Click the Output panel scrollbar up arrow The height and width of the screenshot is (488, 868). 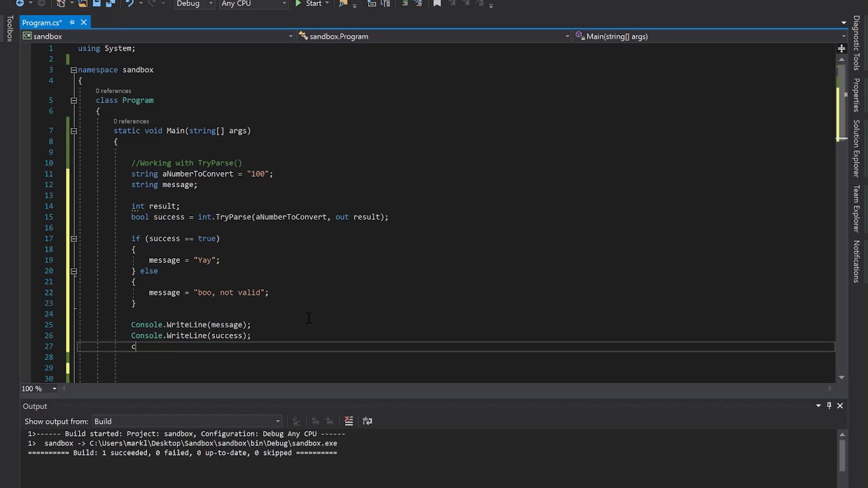tap(842, 434)
